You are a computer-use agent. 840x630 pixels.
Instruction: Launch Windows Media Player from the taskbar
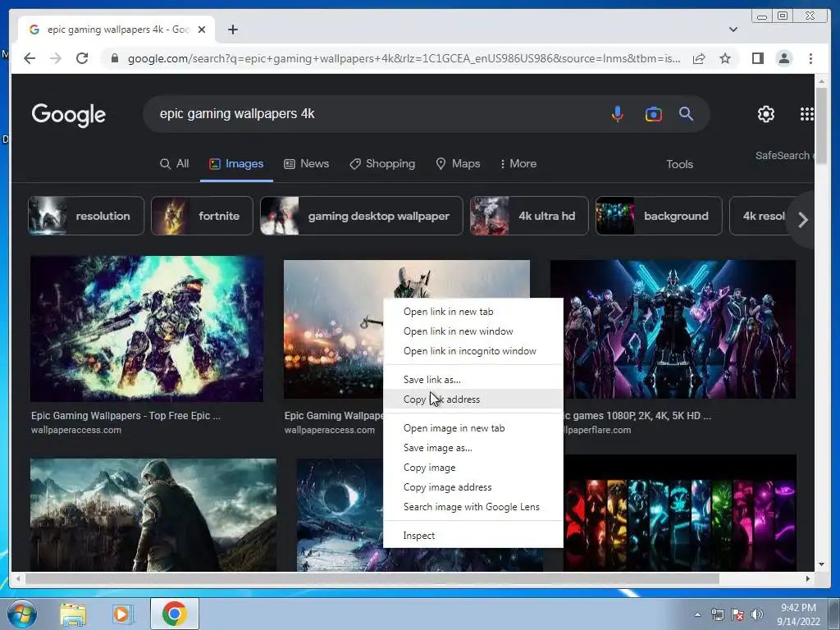121,614
